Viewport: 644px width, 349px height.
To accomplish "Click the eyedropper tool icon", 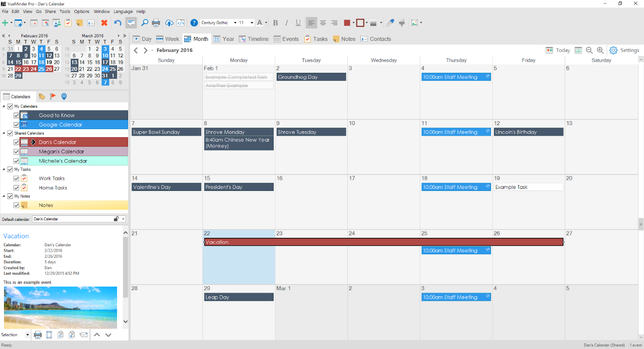I will [x=390, y=23].
